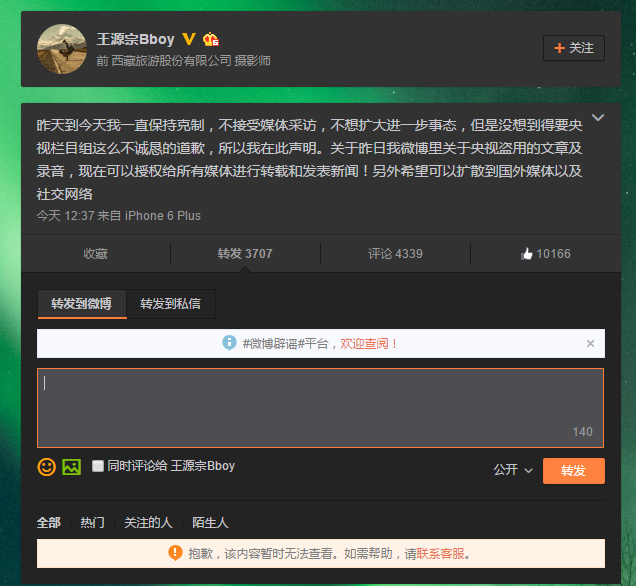
Task: Click the thumbs-up like icon
Action: click(526, 254)
